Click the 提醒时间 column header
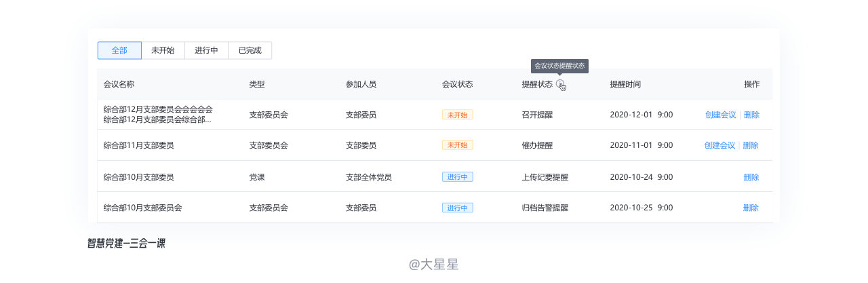 tap(625, 84)
